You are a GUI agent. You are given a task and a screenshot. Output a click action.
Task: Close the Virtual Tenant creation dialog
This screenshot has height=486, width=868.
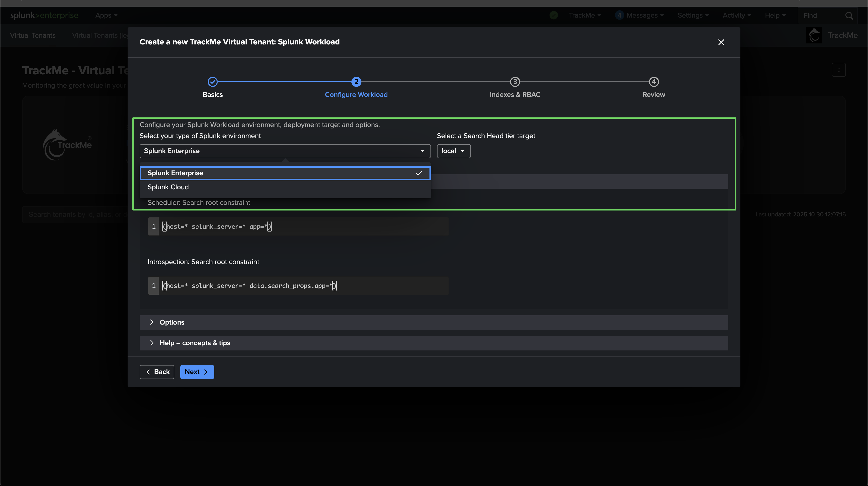click(721, 42)
